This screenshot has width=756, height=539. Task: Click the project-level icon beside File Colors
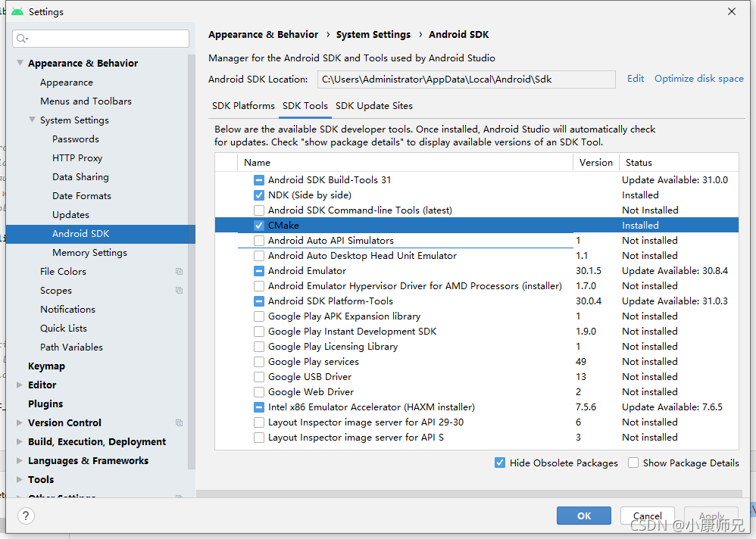(x=179, y=272)
